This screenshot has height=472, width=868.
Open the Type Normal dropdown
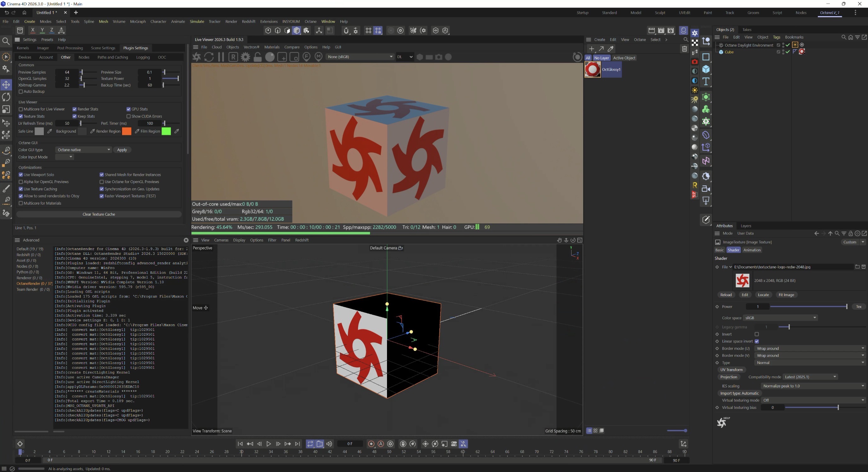point(810,363)
